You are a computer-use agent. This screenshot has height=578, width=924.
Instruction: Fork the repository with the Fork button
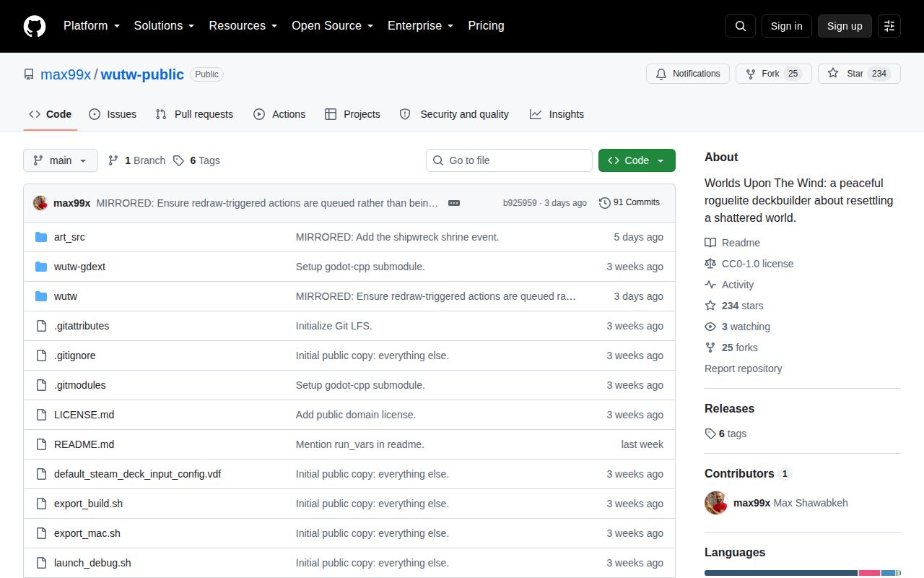coord(774,74)
